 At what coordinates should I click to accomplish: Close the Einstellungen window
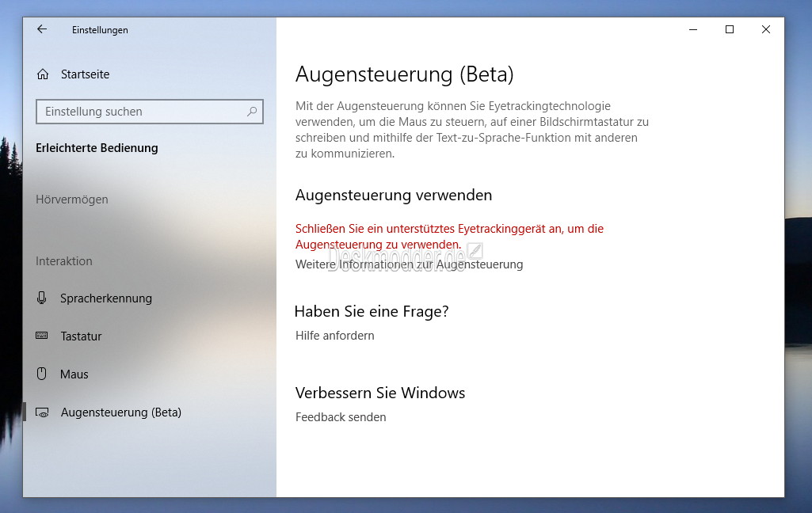coord(766,29)
